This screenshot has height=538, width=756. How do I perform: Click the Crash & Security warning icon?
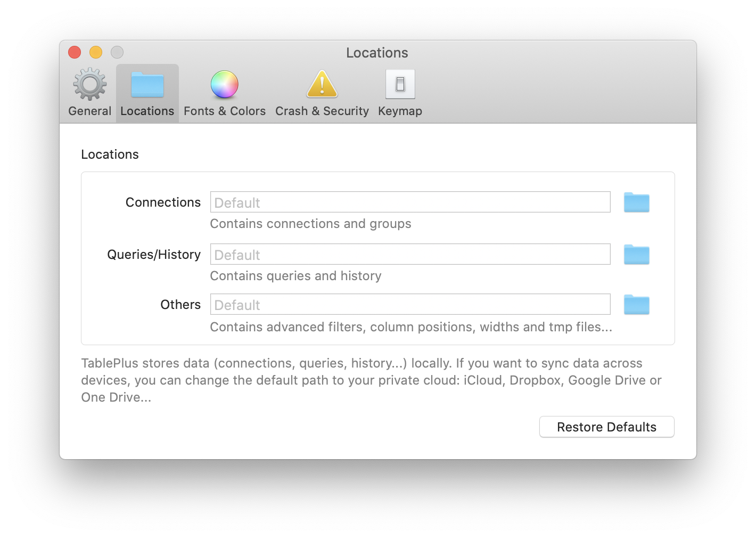322,84
